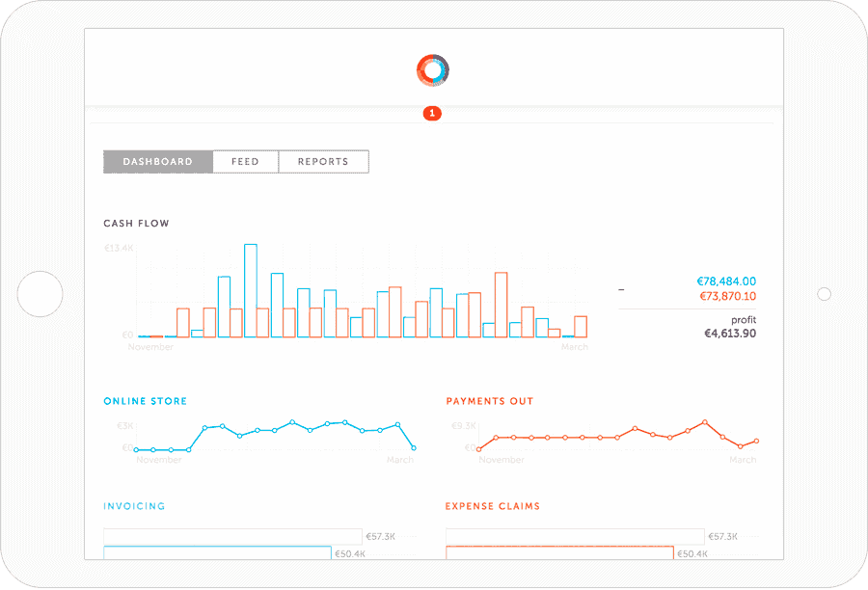868x590 pixels.
Task: Select the tallest blue bar in Cash Flow
Action: pos(251,289)
